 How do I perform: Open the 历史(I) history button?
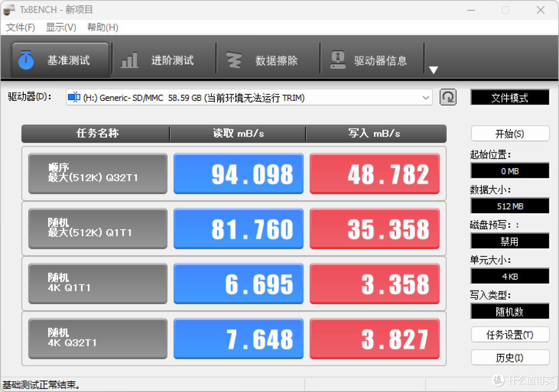(510, 357)
